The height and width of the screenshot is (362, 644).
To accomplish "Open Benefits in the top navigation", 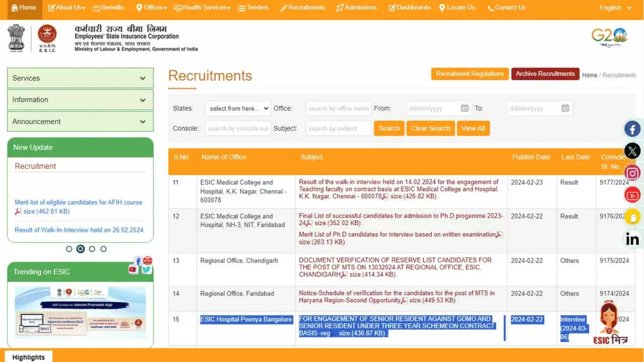I will [x=108, y=8].
